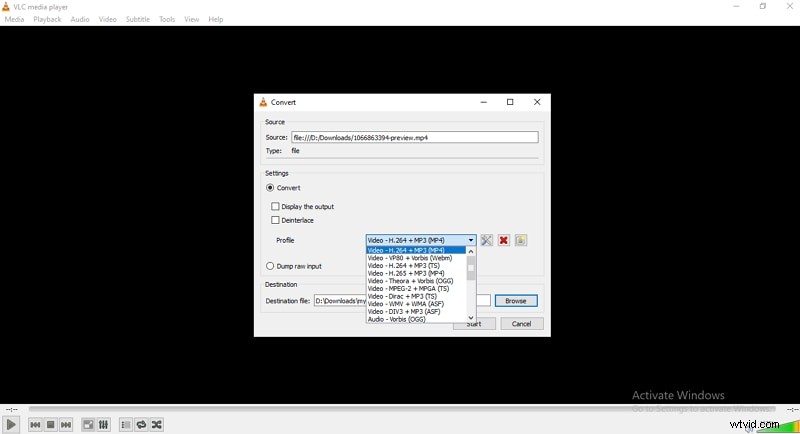Open the View menu

point(191,19)
